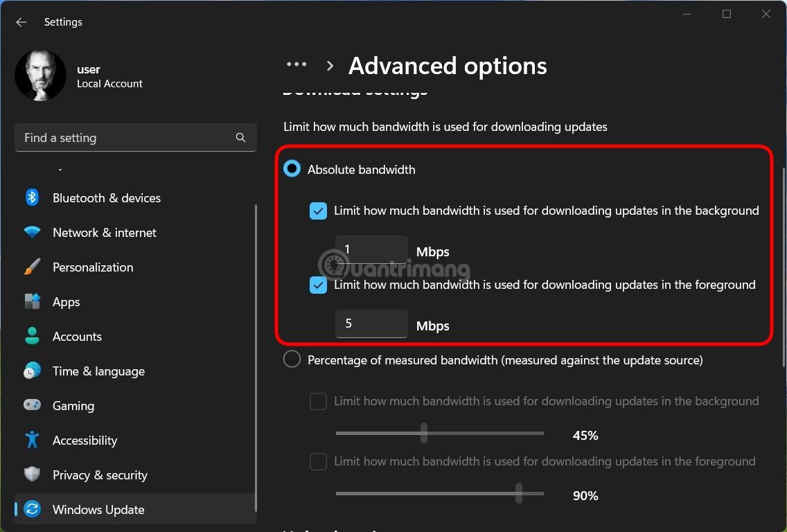Open Bluetooth & devices icon
Image resolution: width=787 pixels, height=532 pixels.
32,197
